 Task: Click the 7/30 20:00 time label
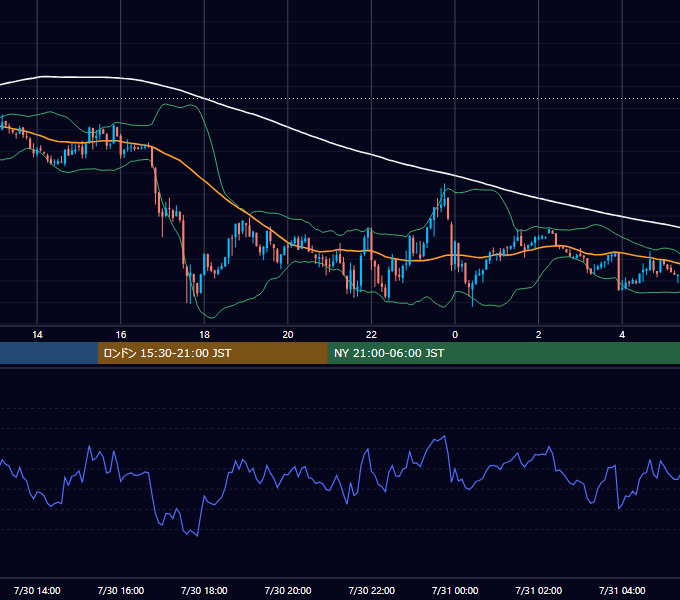click(x=288, y=590)
